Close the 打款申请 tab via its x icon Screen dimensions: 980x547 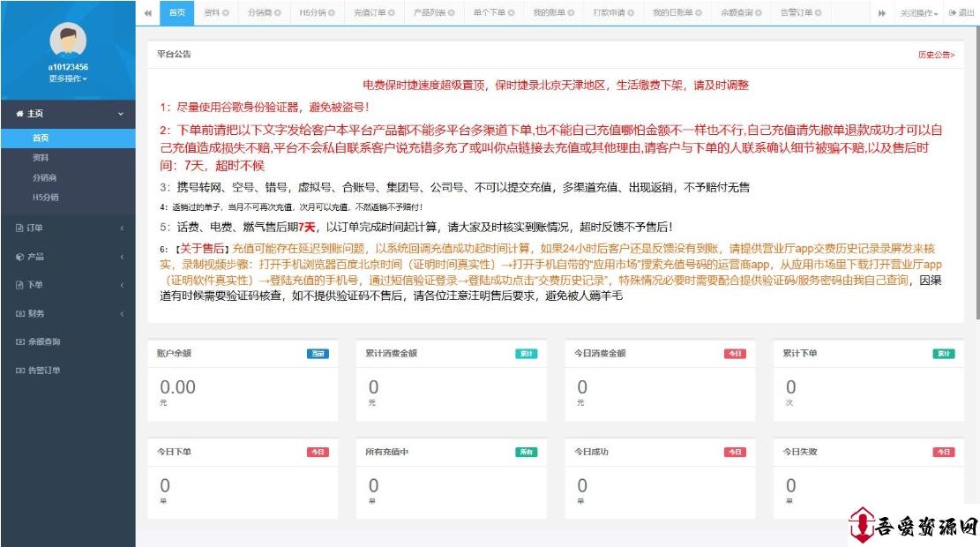(x=631, y=12)
